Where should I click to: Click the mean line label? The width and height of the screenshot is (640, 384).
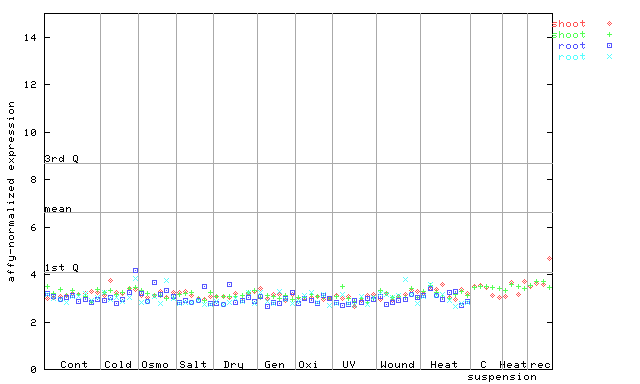pyautogui.click(x=58, y=209)
